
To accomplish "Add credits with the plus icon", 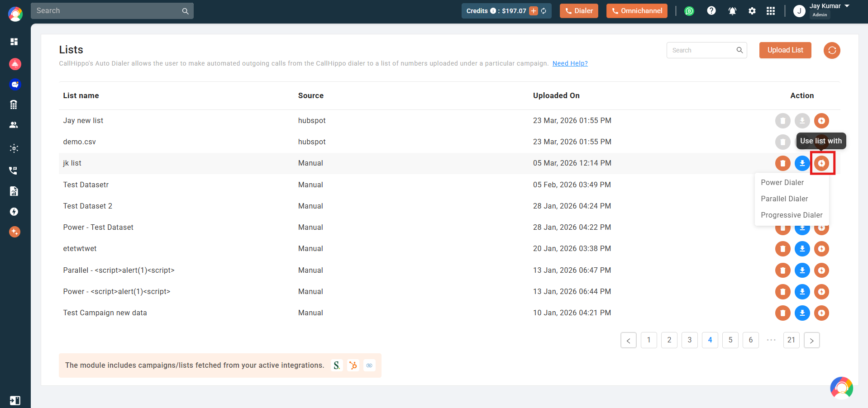I will (534, 11).
